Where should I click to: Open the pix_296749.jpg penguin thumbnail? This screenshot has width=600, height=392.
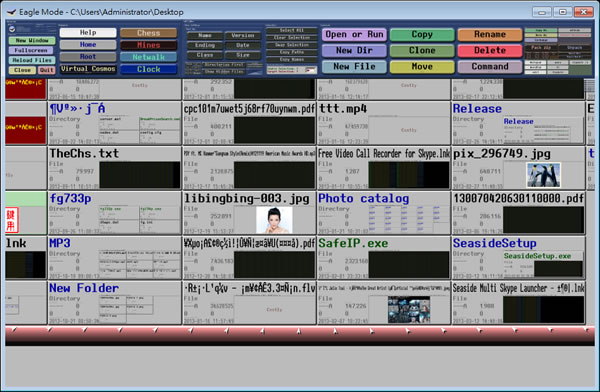543,175
